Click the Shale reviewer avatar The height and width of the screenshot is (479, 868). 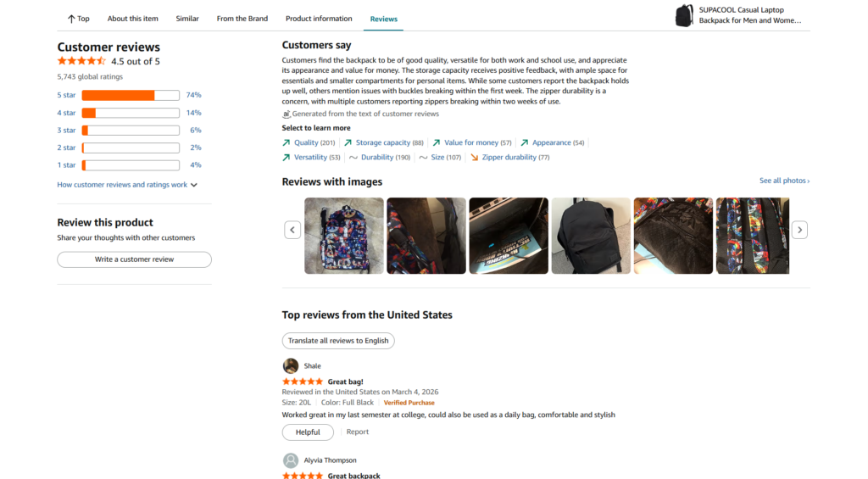[291, 366]
